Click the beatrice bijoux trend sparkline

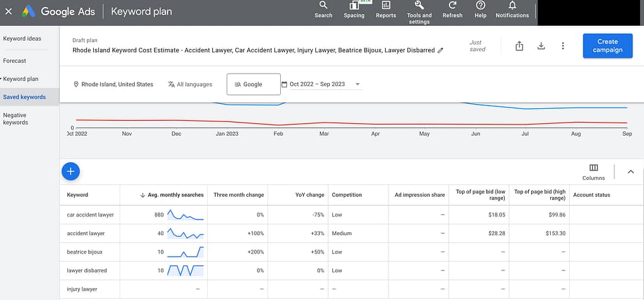coord(185,252)
